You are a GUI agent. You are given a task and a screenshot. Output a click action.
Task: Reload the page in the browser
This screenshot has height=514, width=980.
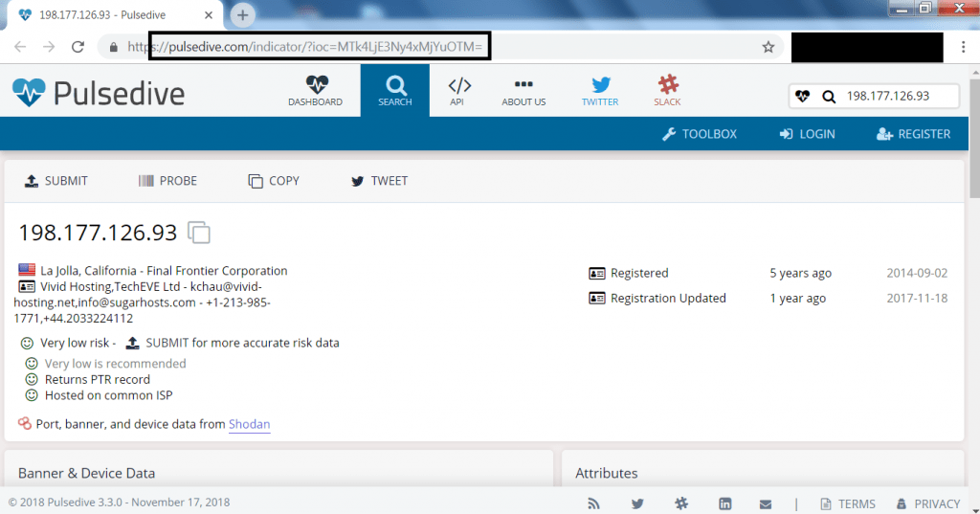tap(78, 47)
